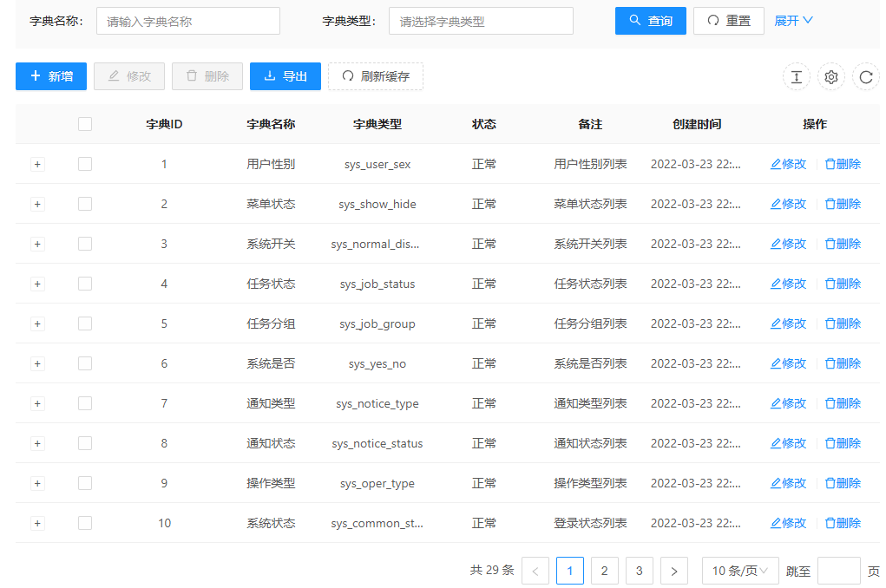The height and width of the screenshot is (588, 886).
Task: Open the 10 条/页 page size dropdown
Action: (x=739, y=571)
